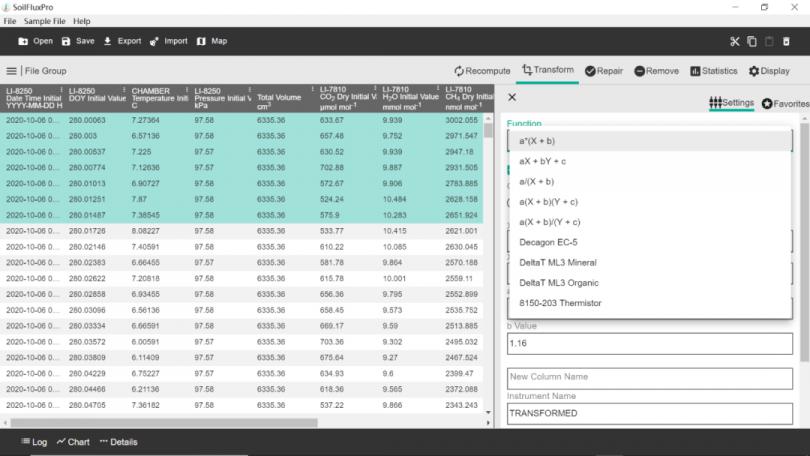Open the Map view
This screenshot has height=456, width=810.
[211, 41]
